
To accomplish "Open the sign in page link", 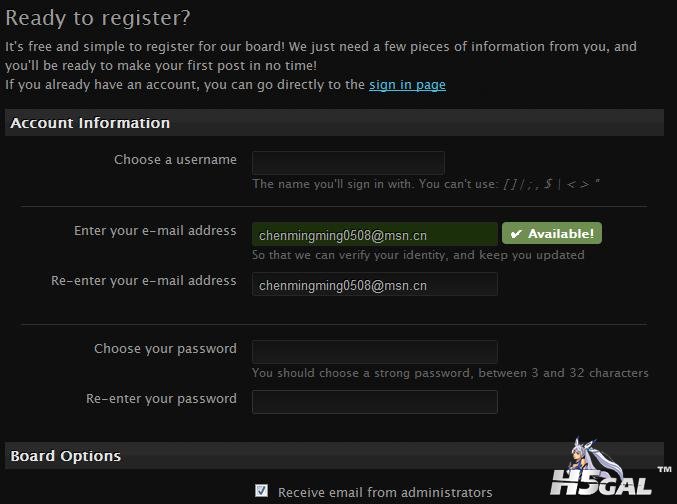I will point(407,85).
